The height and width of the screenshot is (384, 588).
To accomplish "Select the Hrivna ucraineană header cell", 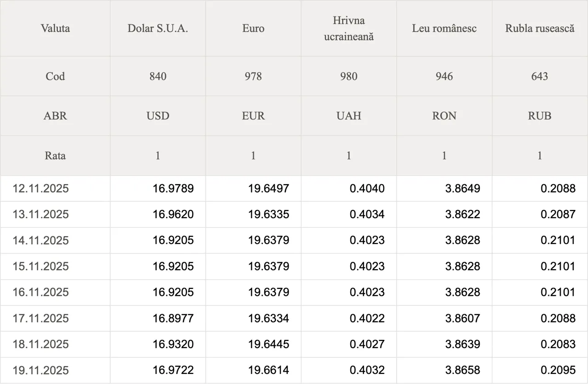I will tap(349, 28).
